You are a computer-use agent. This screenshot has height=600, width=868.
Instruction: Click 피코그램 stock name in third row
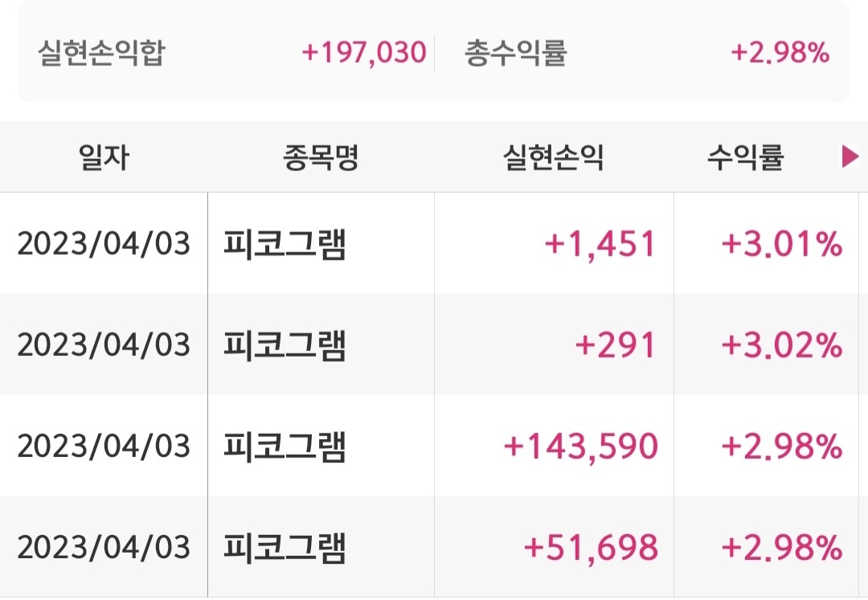(x=285, y=446)
